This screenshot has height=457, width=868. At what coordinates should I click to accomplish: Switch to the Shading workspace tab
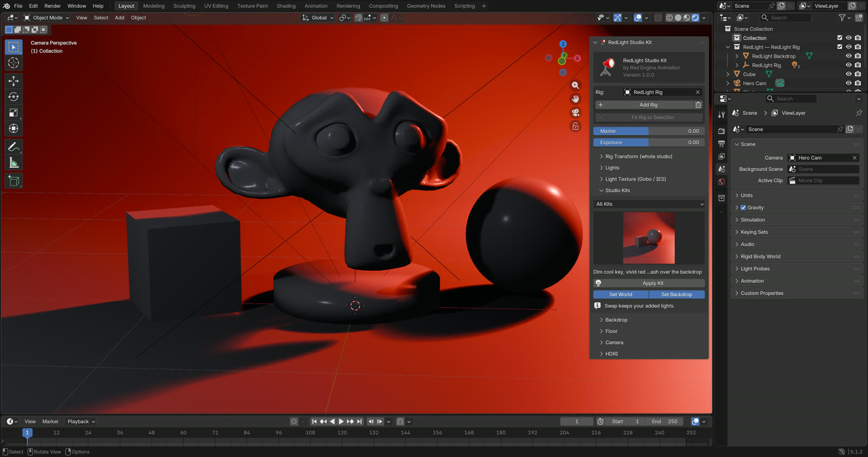pyautogui.click(x=286, y=6)
